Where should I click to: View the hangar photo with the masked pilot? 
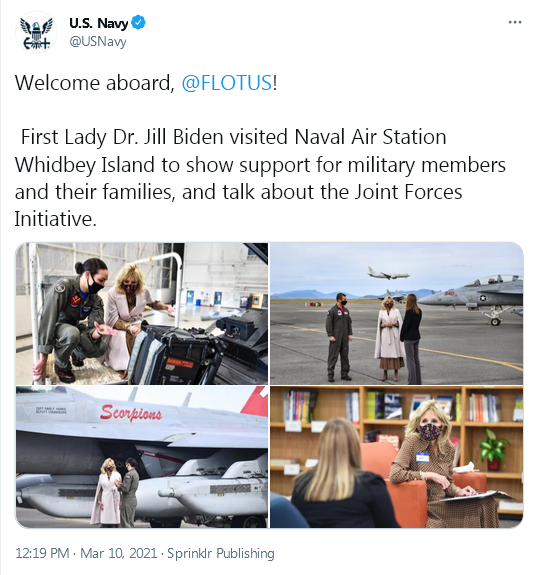point(142,314)
